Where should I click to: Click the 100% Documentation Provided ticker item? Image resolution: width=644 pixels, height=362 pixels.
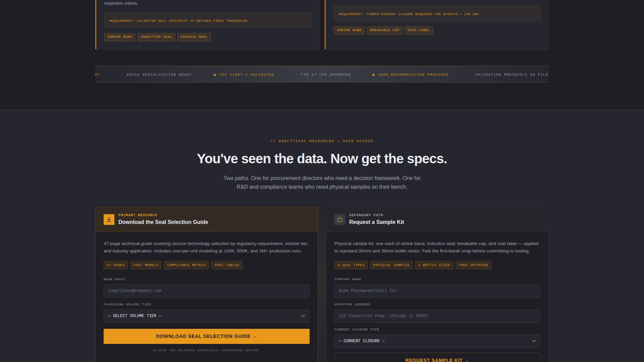[x=410, y=75]
